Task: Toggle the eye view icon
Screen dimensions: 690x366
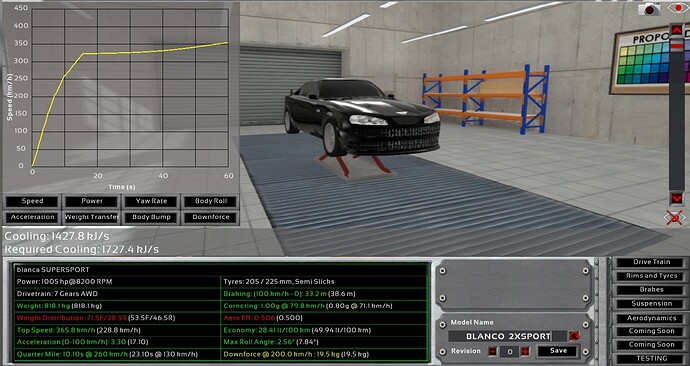Action: [x=678, y=8]
